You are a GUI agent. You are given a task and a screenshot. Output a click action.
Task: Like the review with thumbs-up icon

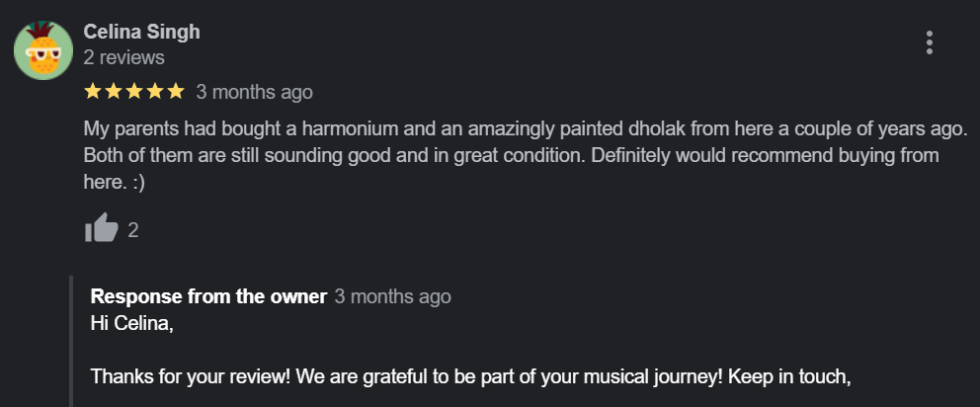tap(101, 229)
